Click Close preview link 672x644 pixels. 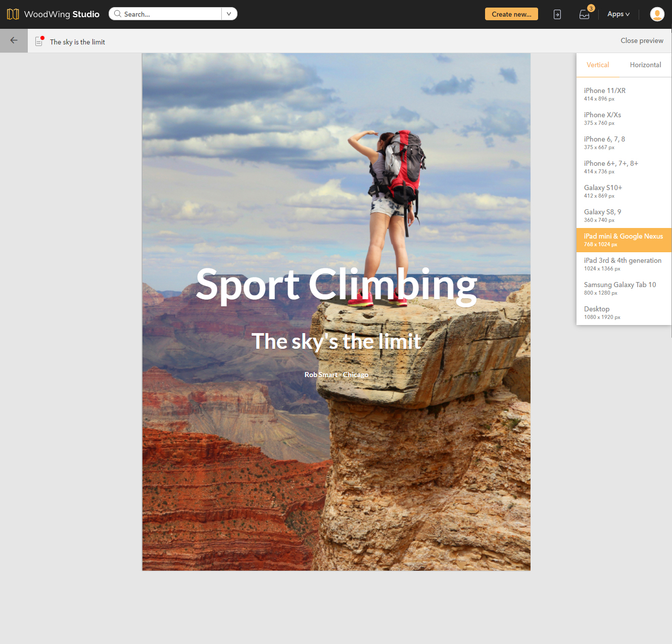(642, 41)
